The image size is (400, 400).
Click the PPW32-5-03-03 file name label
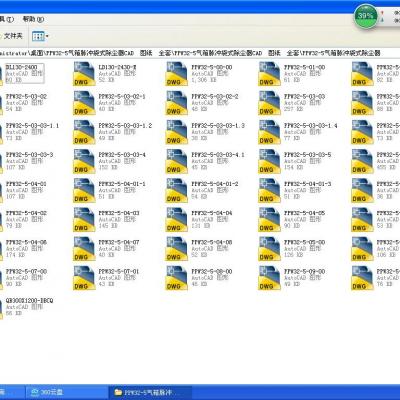point(304,97)
